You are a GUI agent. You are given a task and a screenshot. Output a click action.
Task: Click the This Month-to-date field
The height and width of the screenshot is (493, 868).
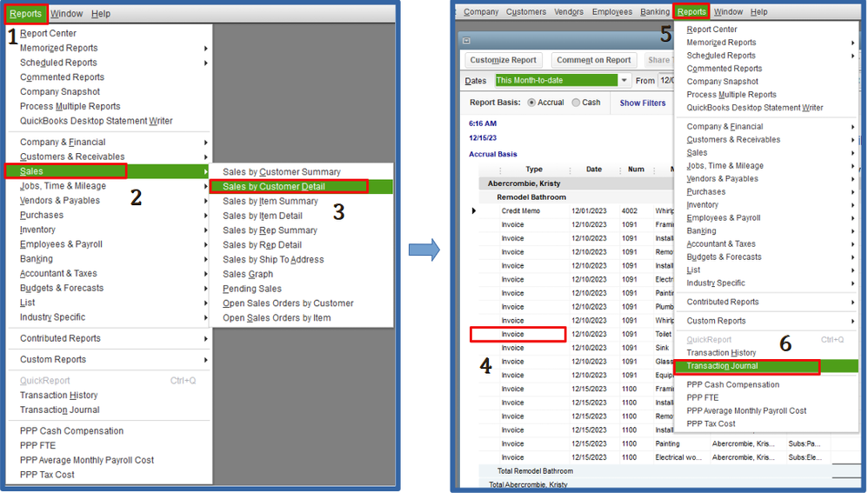click(x=556, y=80)
